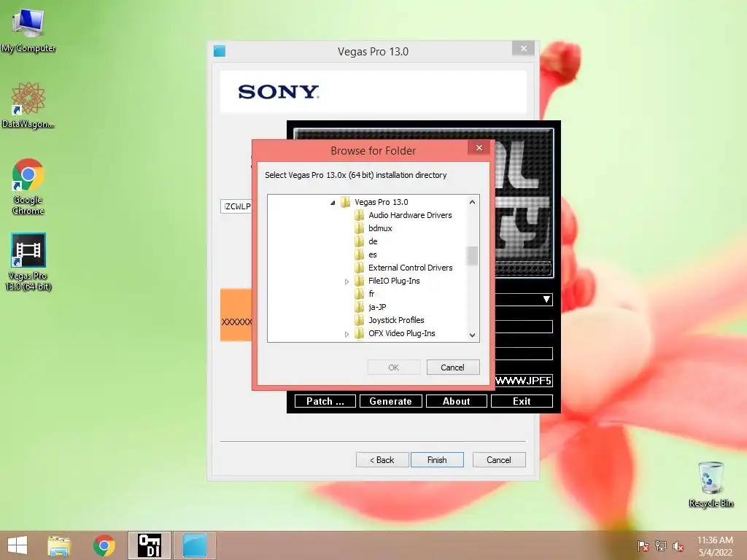Launch Vegas Pro 13.0 (64-bit) desktop shortcut
Screen dimensions: 747x560
(x=28, y=262)
